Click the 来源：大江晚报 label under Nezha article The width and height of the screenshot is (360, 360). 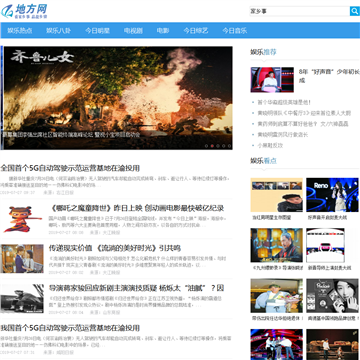(x=105, y=233)
